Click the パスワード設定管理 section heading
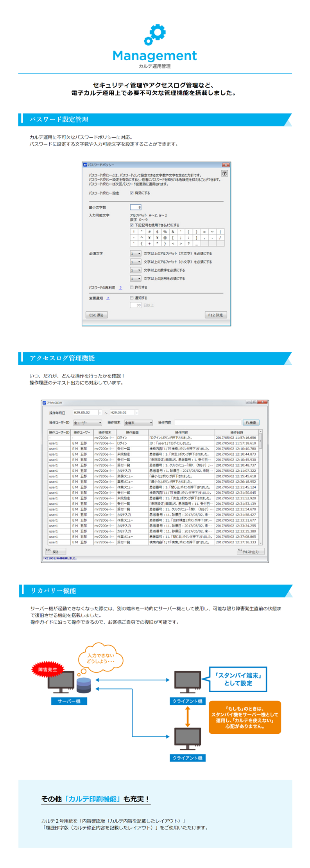 59,119
